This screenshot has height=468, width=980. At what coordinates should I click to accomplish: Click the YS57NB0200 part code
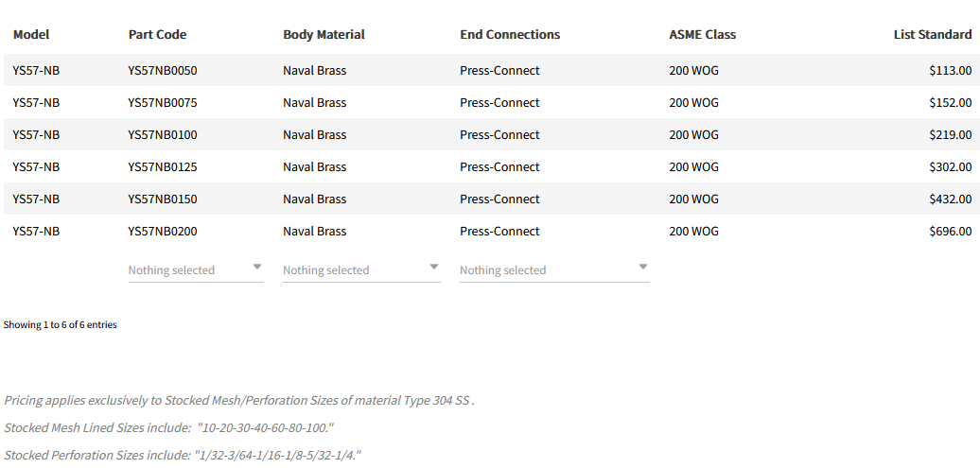point(163,232)
